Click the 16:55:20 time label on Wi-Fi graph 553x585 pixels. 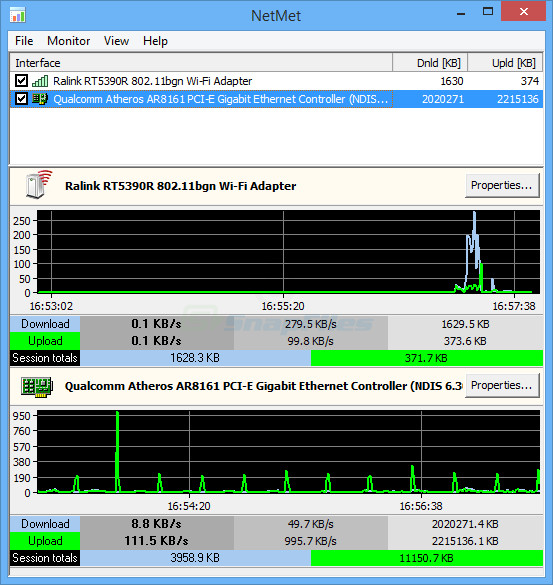tap(283, 306)
